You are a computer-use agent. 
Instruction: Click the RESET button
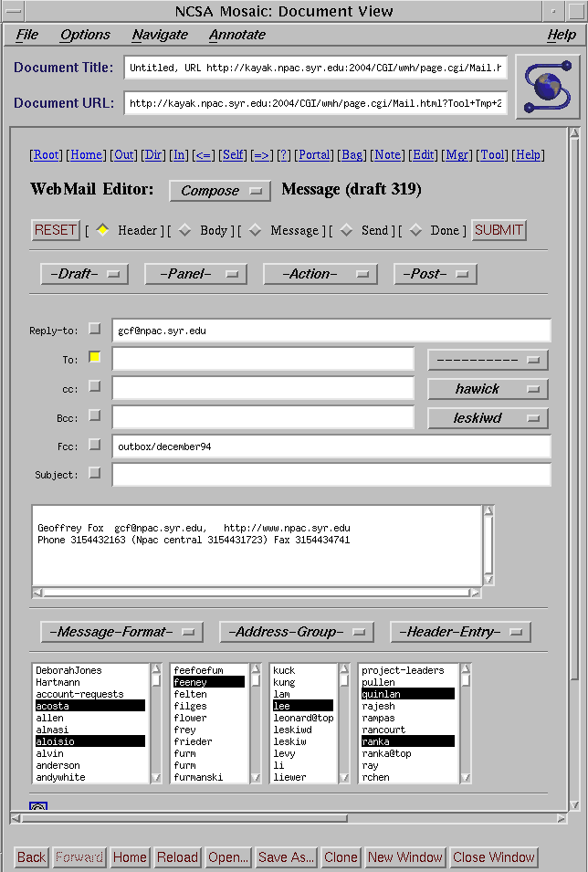56,230
